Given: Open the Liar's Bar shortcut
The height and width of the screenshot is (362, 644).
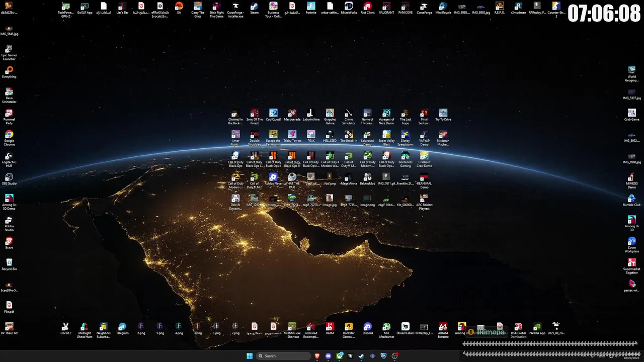Looking at the screenshot, I should coord(122,8).
